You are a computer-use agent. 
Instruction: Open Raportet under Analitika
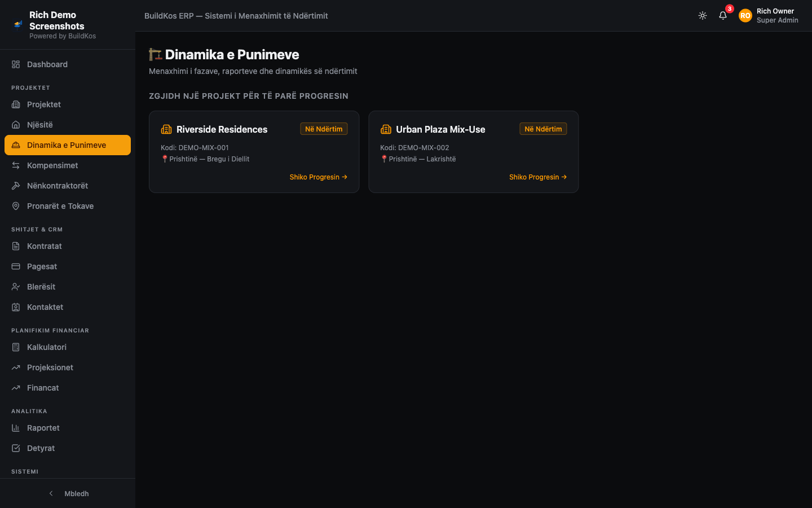68,428
